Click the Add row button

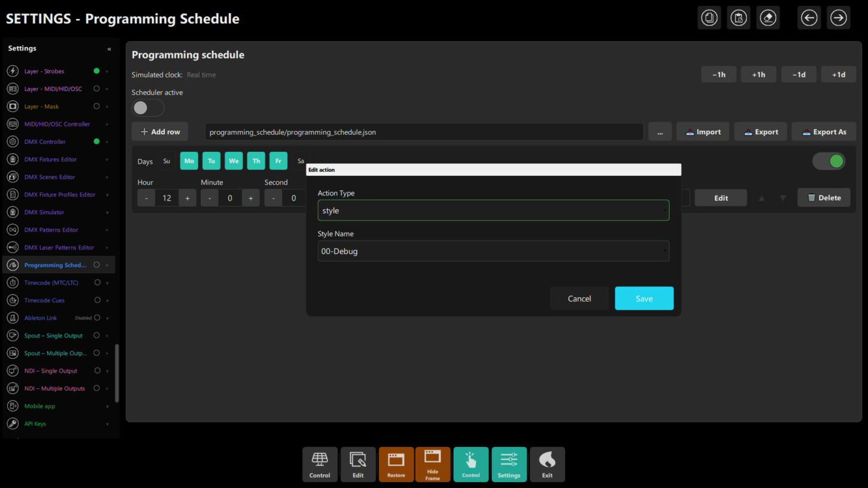[160, 132]
